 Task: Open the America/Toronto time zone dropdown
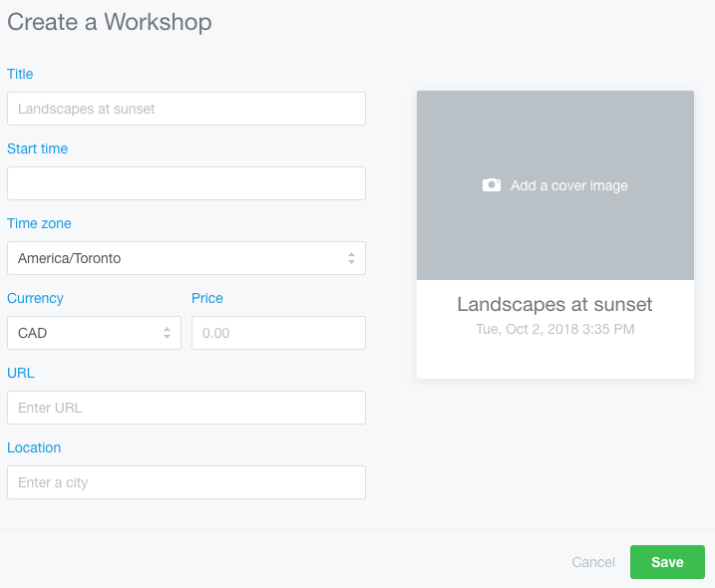coord(186,258)
